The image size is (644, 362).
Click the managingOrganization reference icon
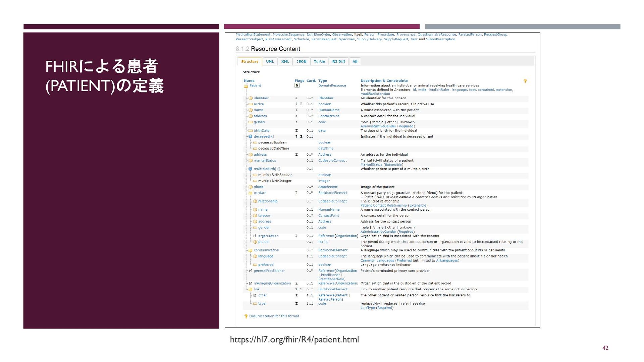tap(251, 284)
